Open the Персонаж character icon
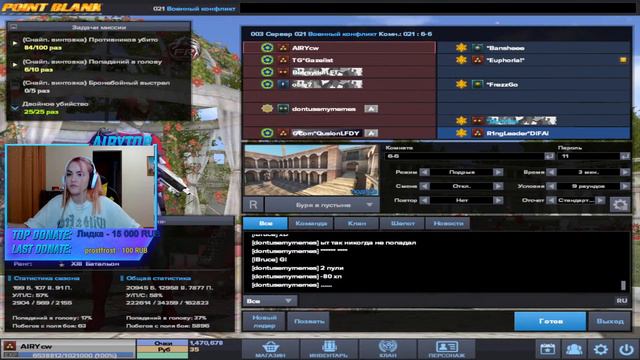This screenshot has height=360, width=640. tap(447, 349)
